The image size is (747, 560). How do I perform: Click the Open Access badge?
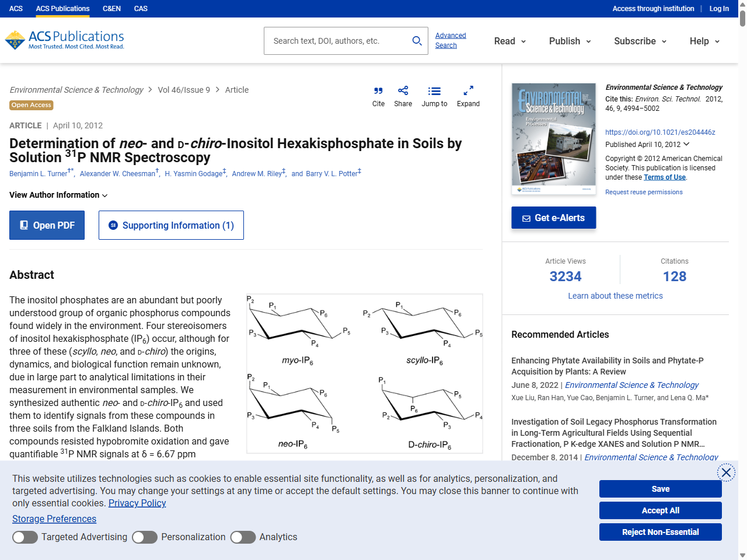pyautogui.click(x=32, y=105)
